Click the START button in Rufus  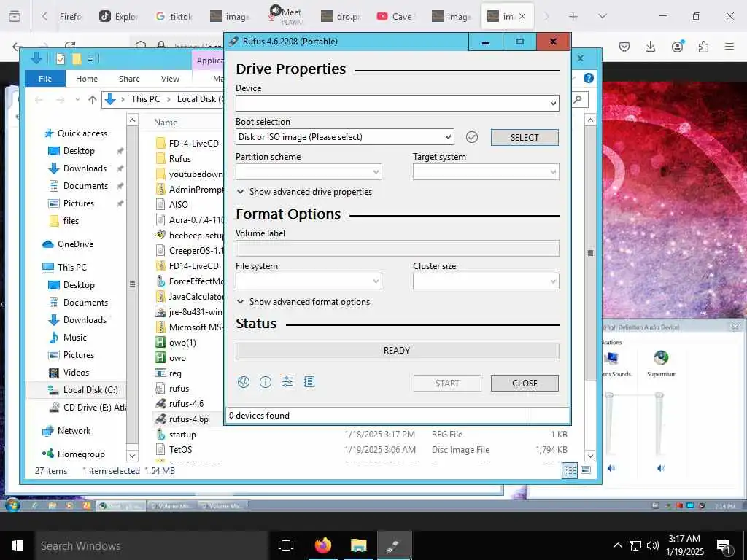pyautogui.click(x=447, y=384)
